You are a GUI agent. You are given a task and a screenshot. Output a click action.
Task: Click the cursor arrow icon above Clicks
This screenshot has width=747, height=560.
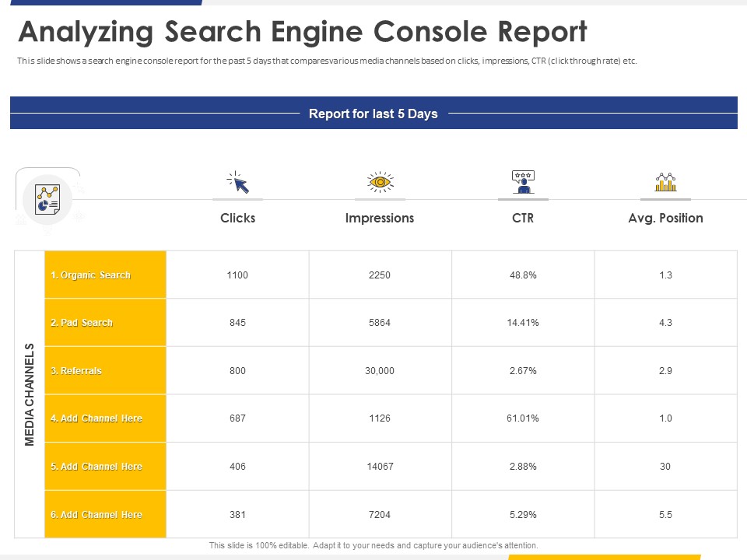pyautogui.click(x=238, y=182)
